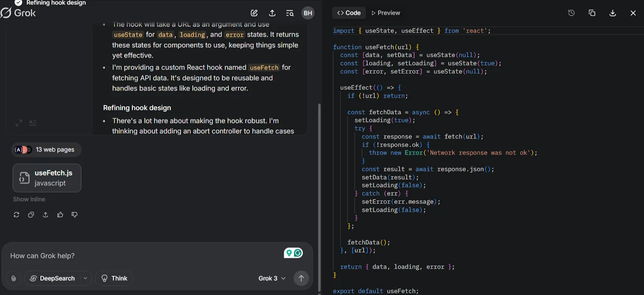The width and height of the screenshot is (644, 295).
Task: Click the share conversation upload icon
Action: (x=272, y=13)
